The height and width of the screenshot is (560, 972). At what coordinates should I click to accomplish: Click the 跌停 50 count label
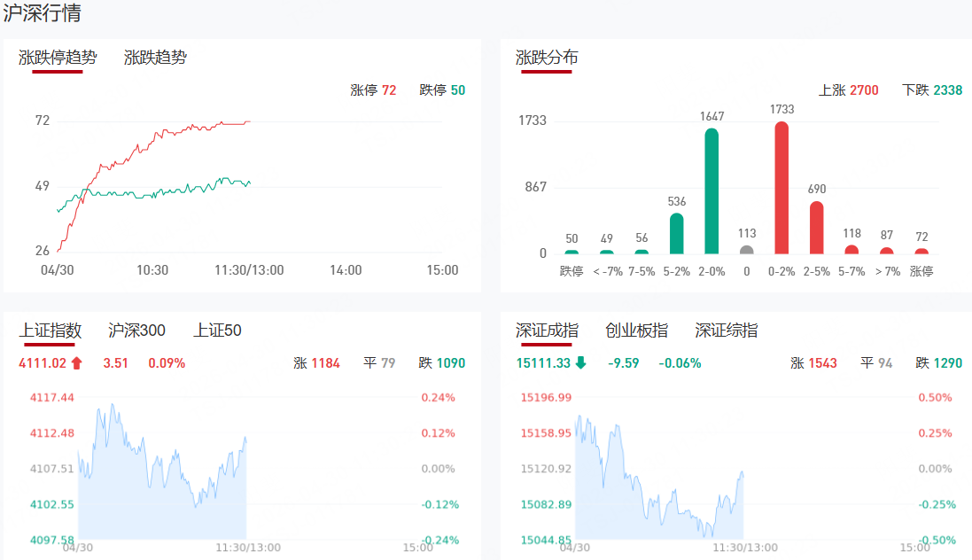tap(442, 90)
